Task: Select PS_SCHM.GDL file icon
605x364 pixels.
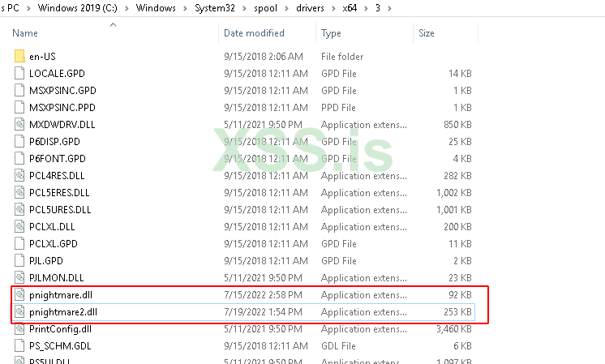Action: [x=19, y=345]
